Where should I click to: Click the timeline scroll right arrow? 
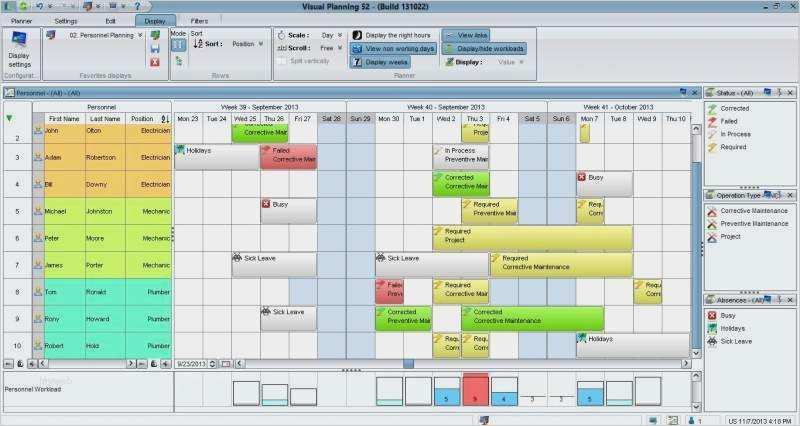click(x=686, y=364)
